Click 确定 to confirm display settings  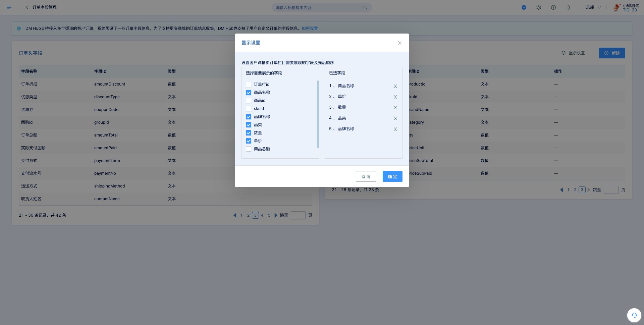click(x=392, y=176)
